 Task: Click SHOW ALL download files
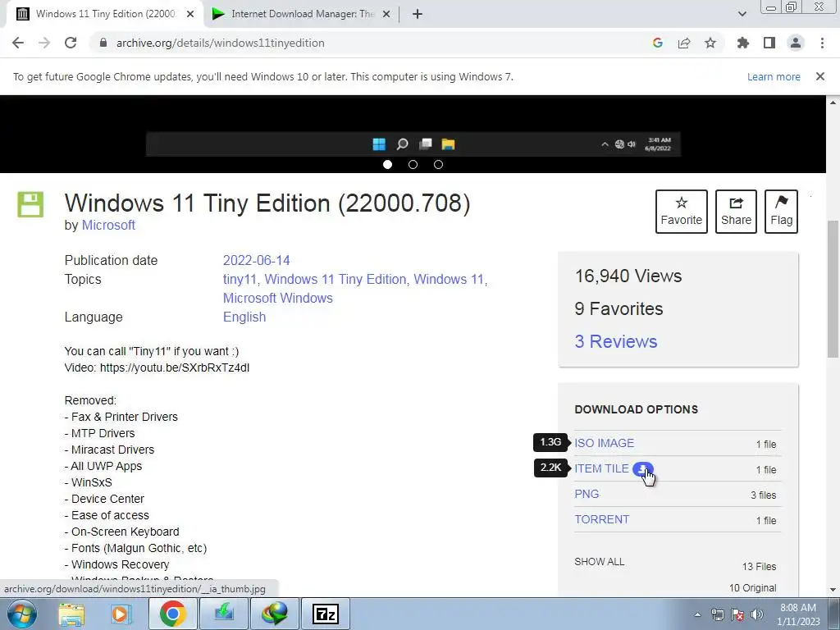coord(600,562)
